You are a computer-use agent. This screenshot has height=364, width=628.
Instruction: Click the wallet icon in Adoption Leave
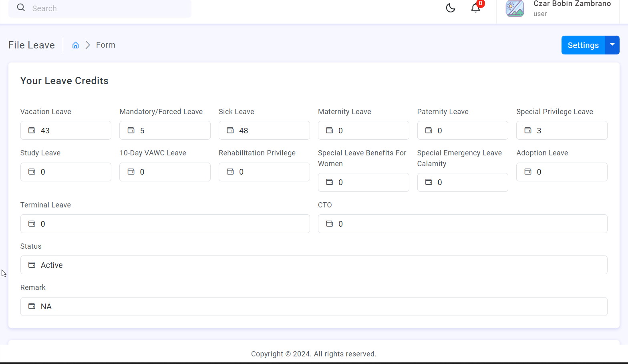[x=528, y=171]
